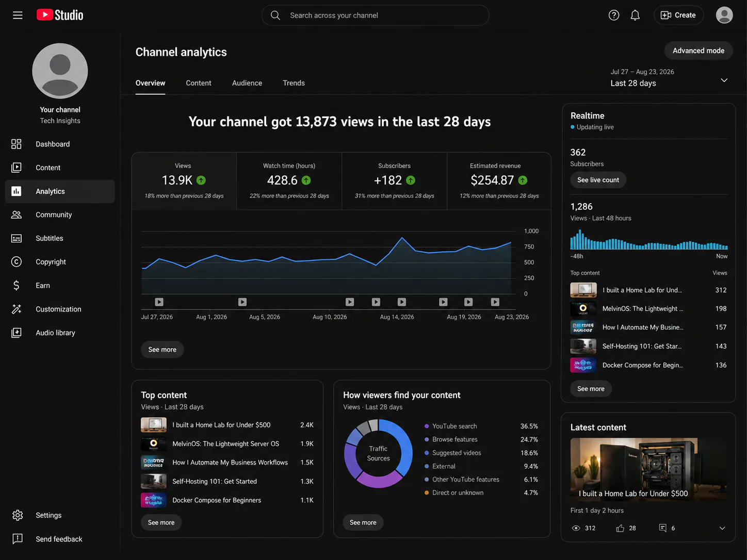
Task: Click See more in Top content card
Action: 161,522
